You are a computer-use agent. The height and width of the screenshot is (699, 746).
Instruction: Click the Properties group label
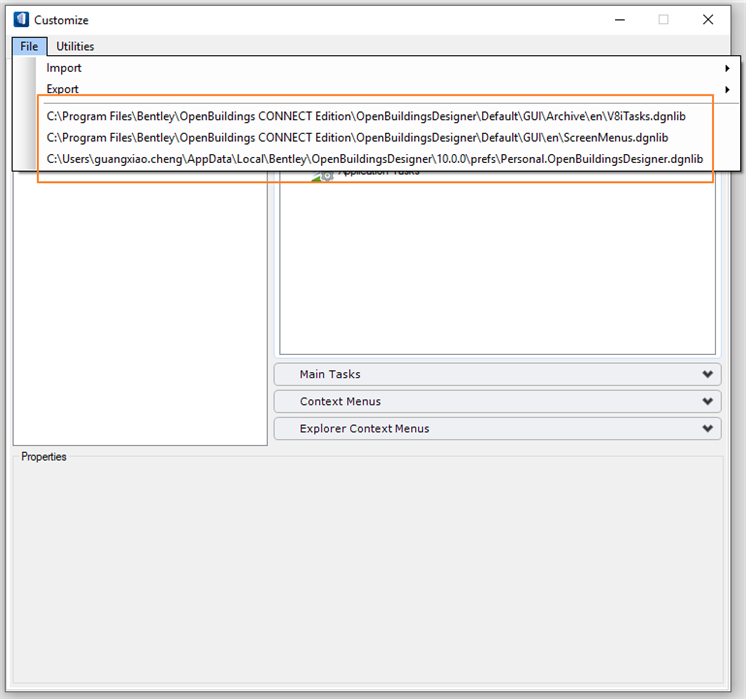tap(44, 457)
